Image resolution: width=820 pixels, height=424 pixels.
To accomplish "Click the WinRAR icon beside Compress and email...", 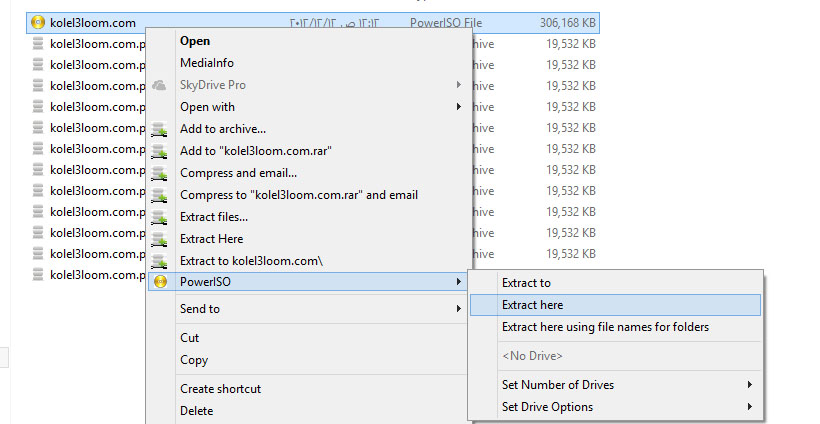I will point(159,173).
